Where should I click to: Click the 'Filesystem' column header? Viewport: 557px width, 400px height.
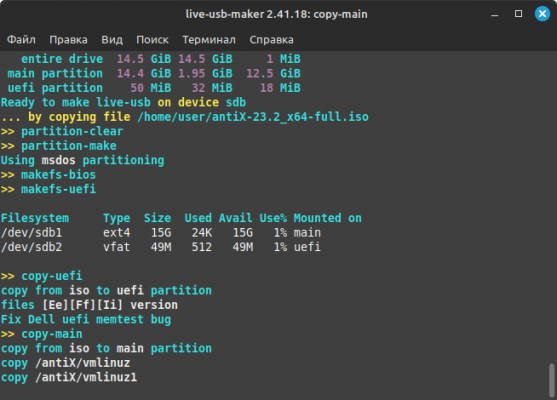[35, 218]
